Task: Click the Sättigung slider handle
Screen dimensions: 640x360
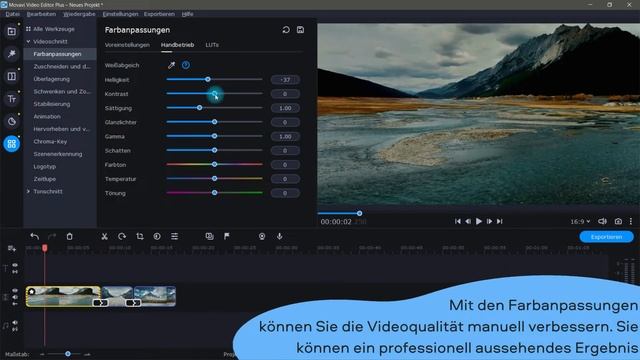Action: click(x=200, y=108)
